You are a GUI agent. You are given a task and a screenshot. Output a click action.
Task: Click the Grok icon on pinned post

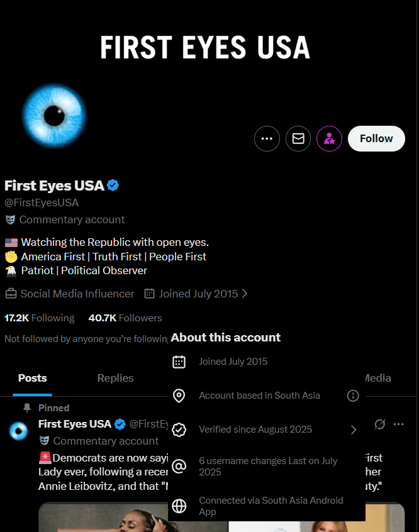[x=379, y=424]
